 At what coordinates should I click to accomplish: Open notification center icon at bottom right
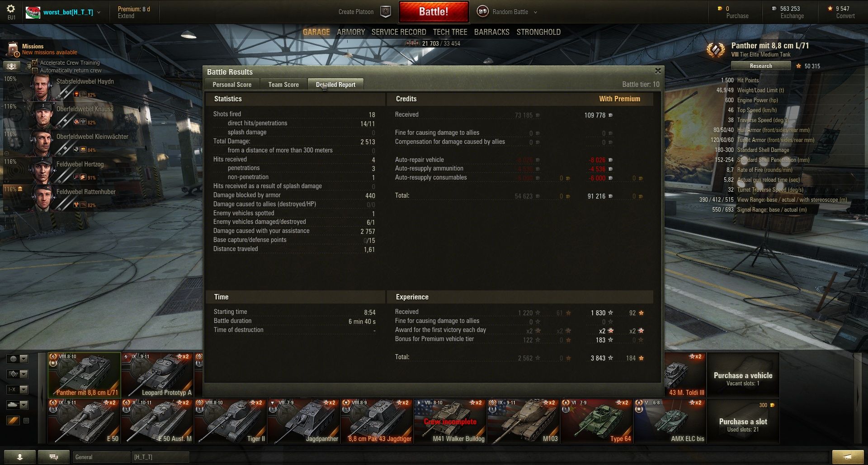(848, 457)
